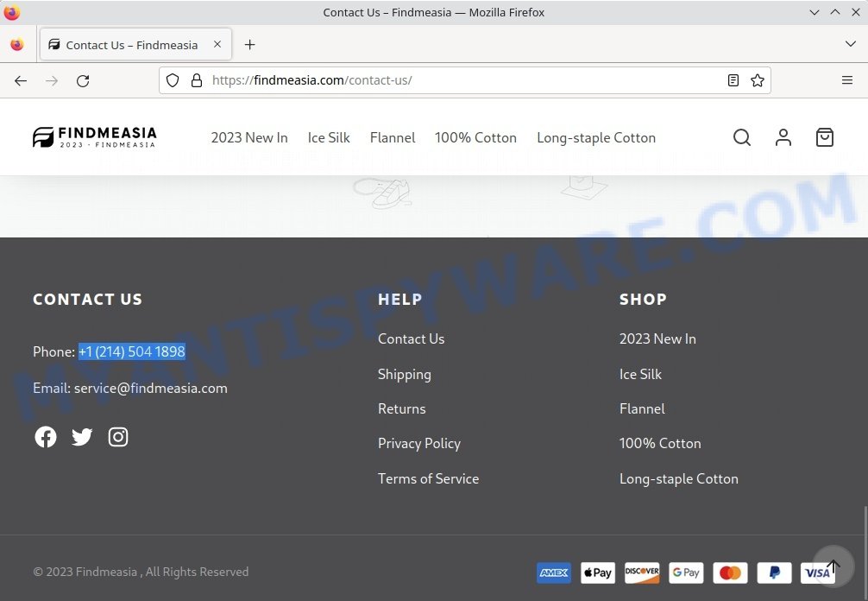
Task: Open Flannel under Shop footer
Action: (x=642, y=408)
